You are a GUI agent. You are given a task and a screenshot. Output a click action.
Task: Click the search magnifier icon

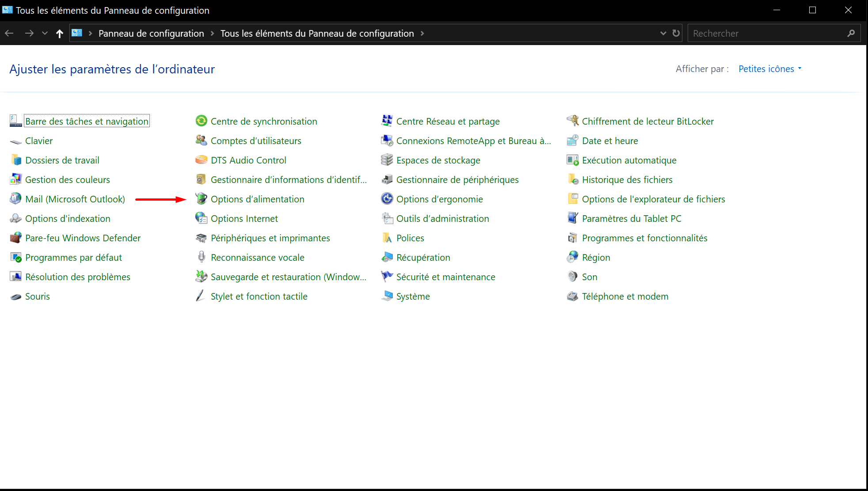tap(851, 33)
